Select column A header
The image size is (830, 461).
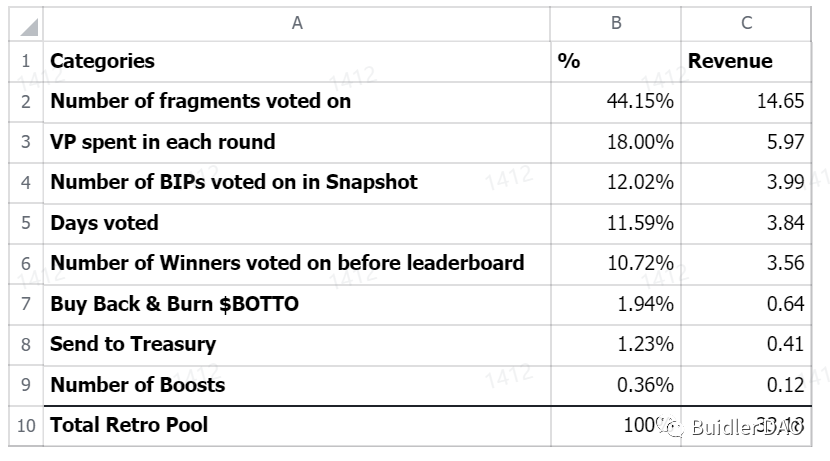pos(297,24)
